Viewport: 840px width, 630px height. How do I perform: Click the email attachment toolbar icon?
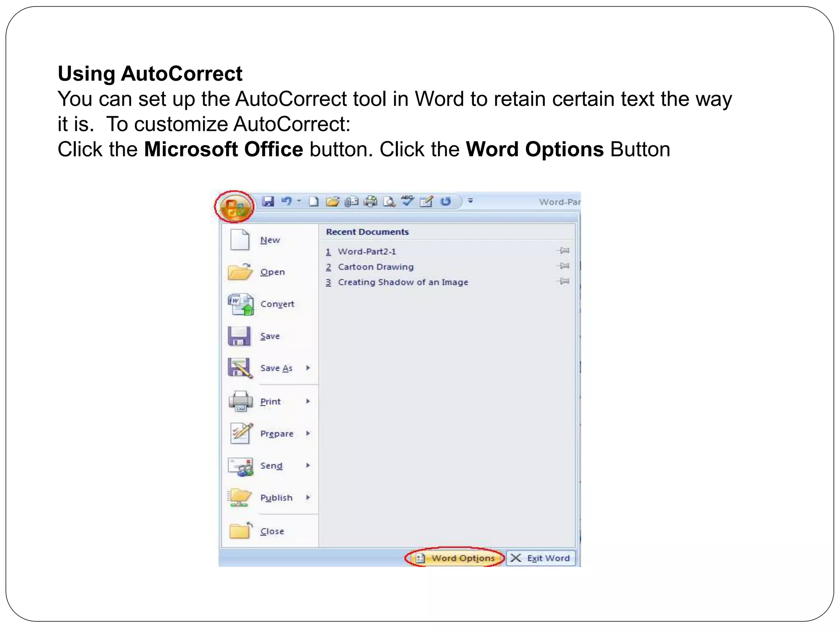pos(351,202)
